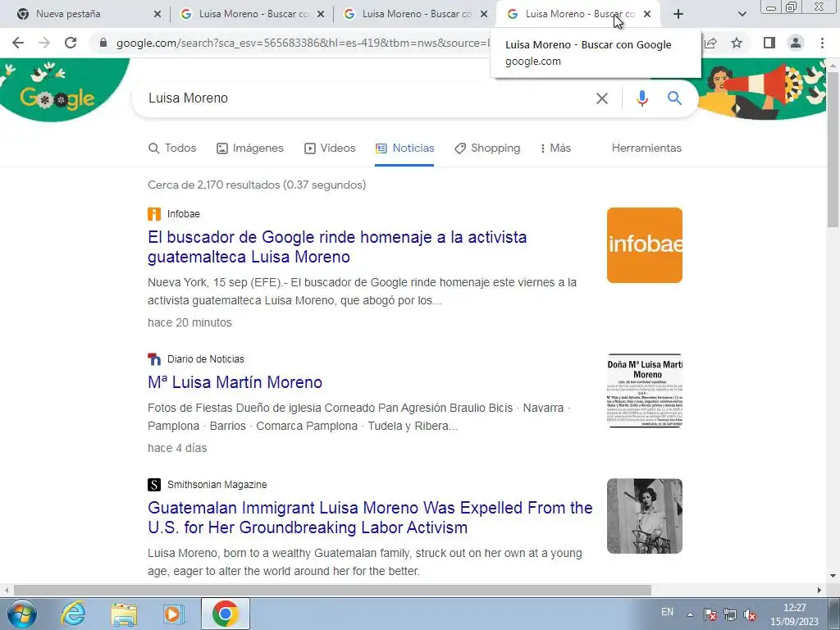Click into the Luisa Moreno search field
840x630 pixels.
pyautogui.click(x=364, y=98)
